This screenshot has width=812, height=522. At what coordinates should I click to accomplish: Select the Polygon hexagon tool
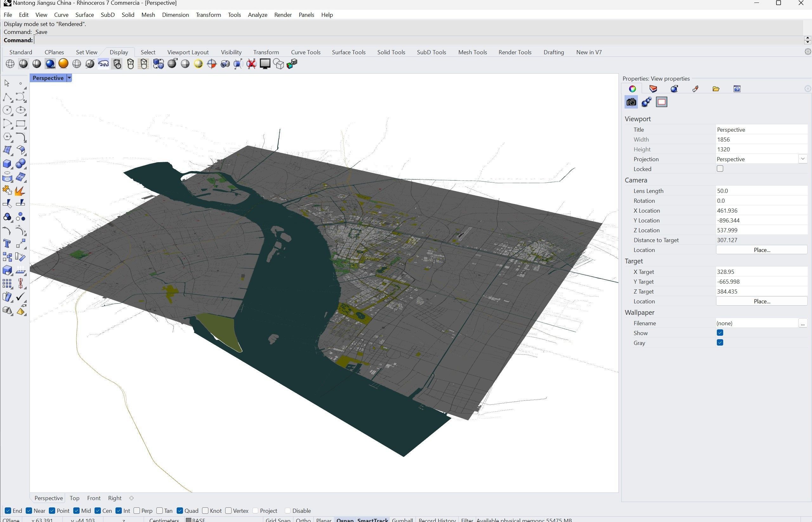(7, 137)
